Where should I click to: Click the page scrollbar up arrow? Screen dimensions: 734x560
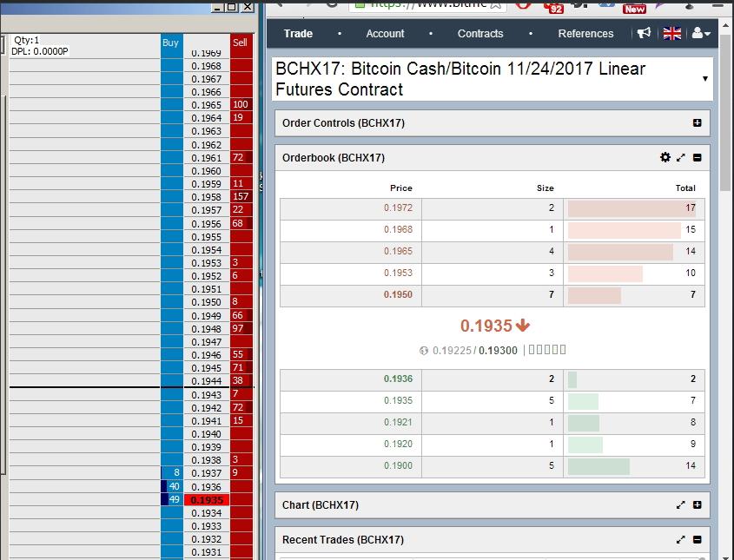tap(725, 26)
